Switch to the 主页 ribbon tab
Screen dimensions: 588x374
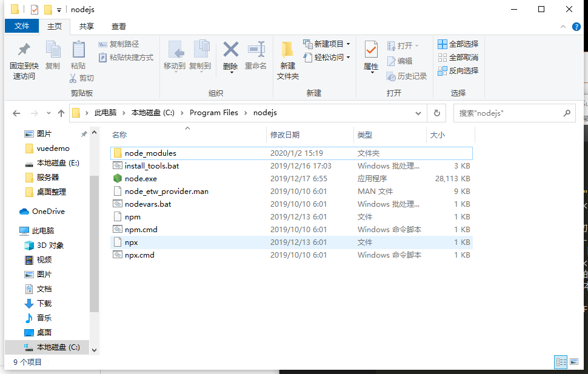point(55,26)
